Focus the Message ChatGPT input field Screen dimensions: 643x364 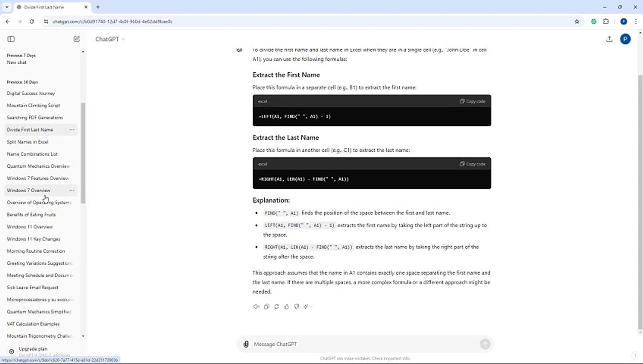pos(364,344)
